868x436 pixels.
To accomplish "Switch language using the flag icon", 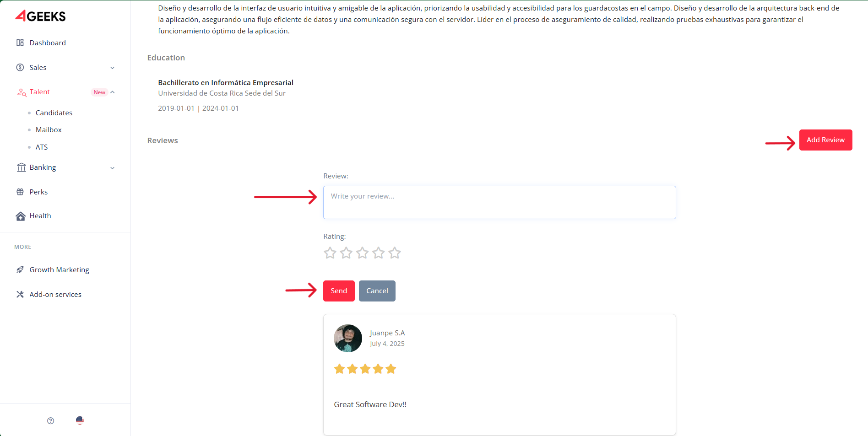I will 80,420.
